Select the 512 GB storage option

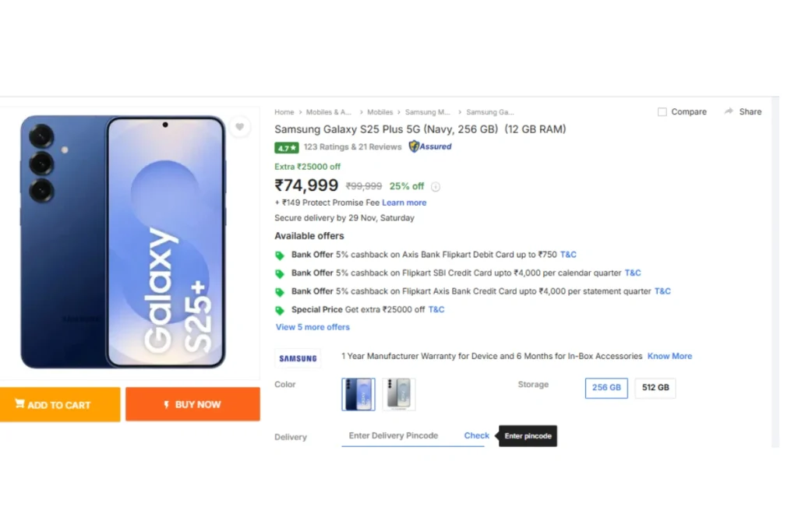[x=655, y=388]
